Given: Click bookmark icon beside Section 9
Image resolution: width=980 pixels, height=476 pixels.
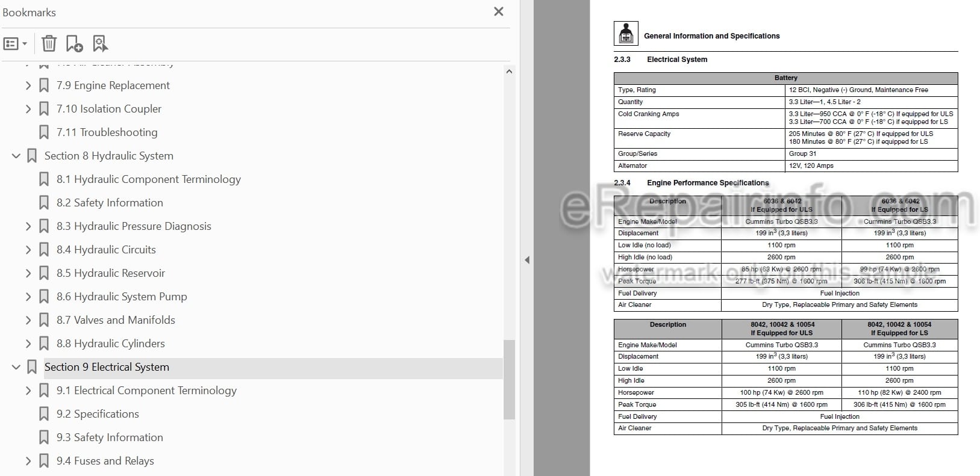Looking at the screenshot, I should point(32,367).
